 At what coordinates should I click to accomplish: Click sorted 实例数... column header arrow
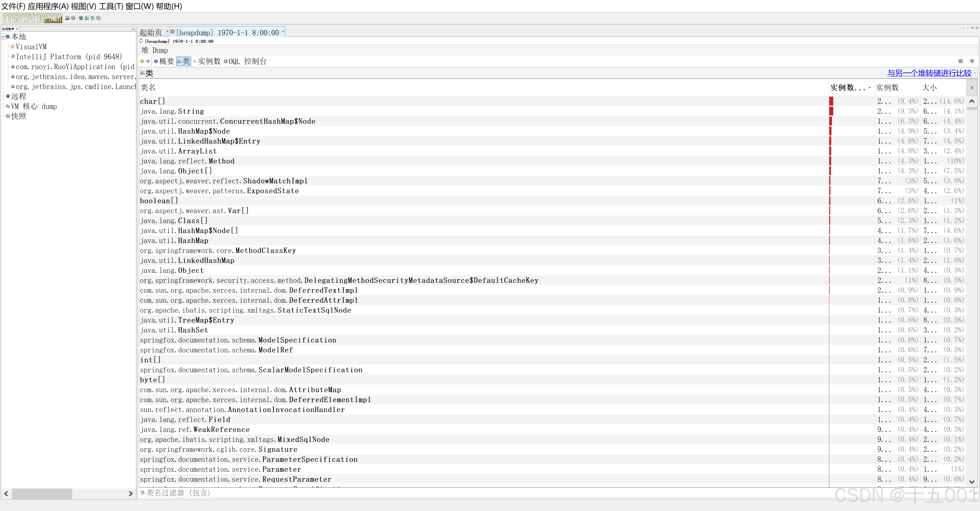(x=869, y=88)
